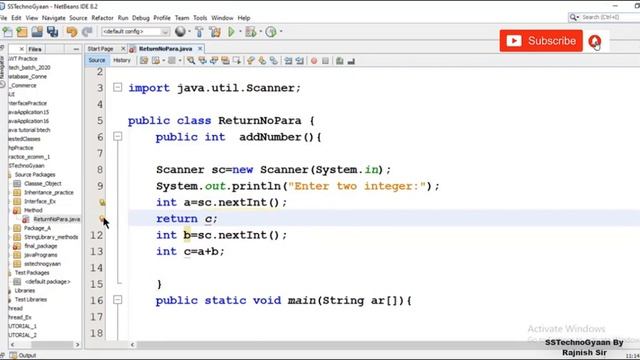Switch to the Start Page tab
Screen dimensions: 640x360
coord(100,49)
